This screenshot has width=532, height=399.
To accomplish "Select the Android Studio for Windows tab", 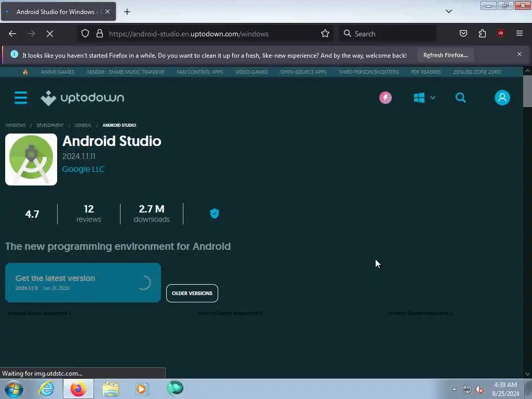I will (58, 11).
